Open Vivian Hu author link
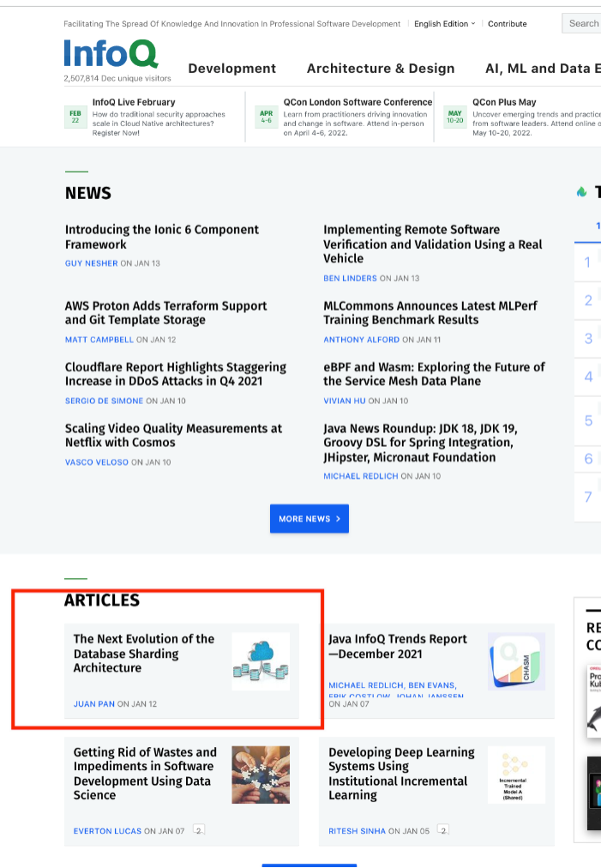This screenshot has width=601, height=868. pos(344,401)
